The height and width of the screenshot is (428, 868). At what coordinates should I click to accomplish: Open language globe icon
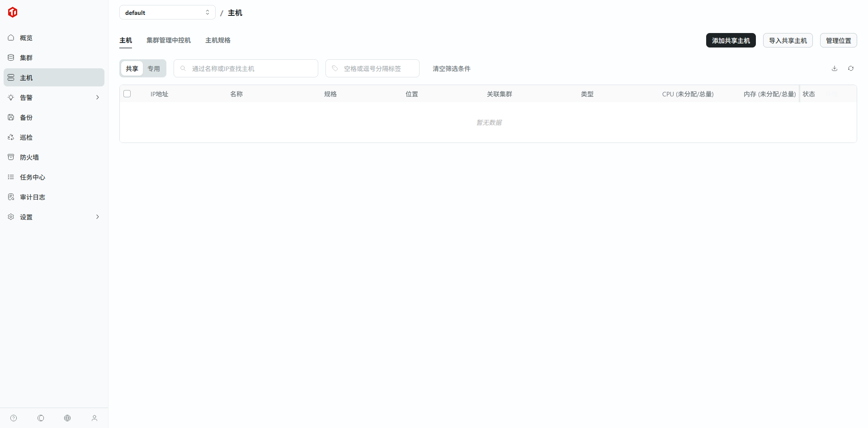tap(67, 418)
